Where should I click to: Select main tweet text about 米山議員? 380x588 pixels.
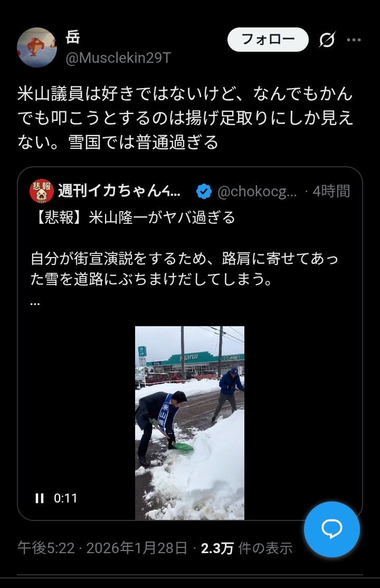coord(185,118)
